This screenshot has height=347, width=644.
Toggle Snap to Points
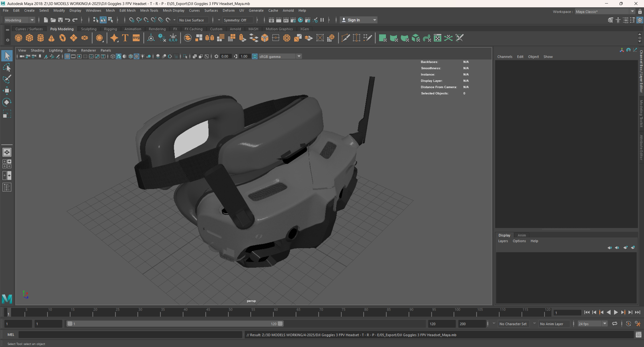pos(146,20)
